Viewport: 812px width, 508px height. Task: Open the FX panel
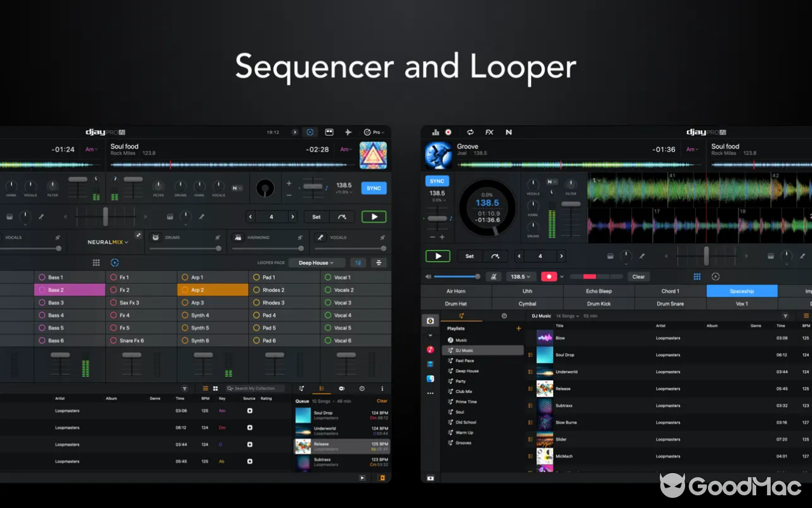point(489,131)
